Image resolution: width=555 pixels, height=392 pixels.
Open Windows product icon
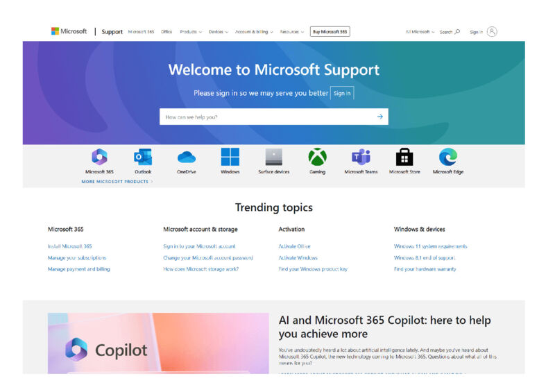click(x=230, y=157)
